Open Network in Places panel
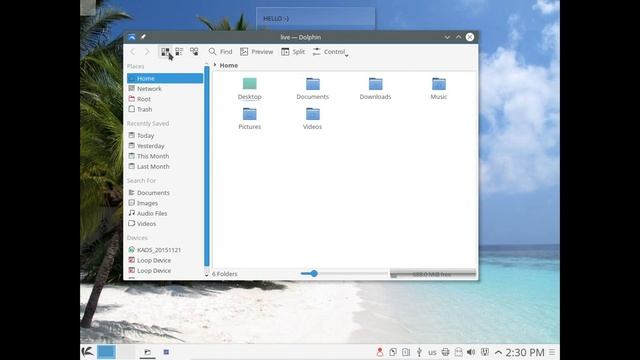 pyautogui.click(x=165, y=89)
